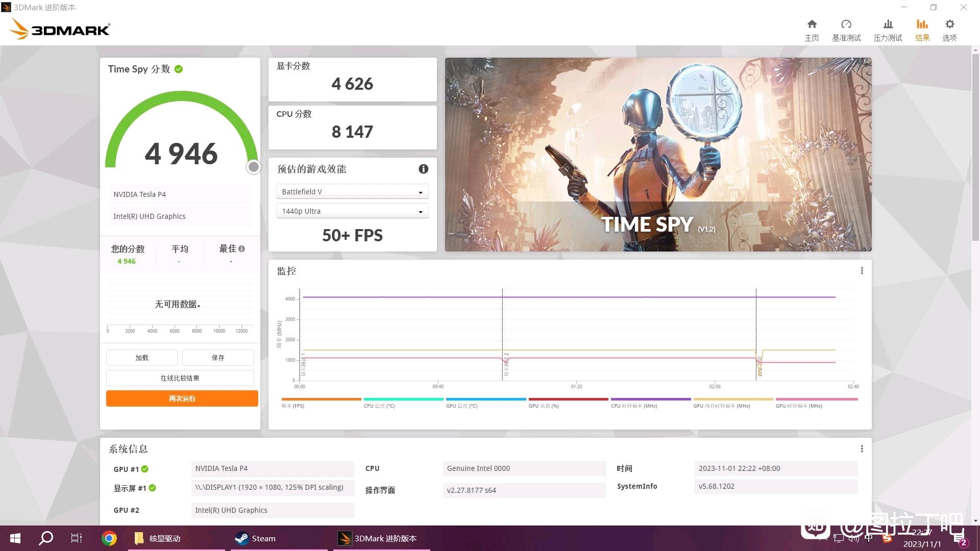Click GPU #2 field Intel(R) UHD Graphics

point(273,510)
